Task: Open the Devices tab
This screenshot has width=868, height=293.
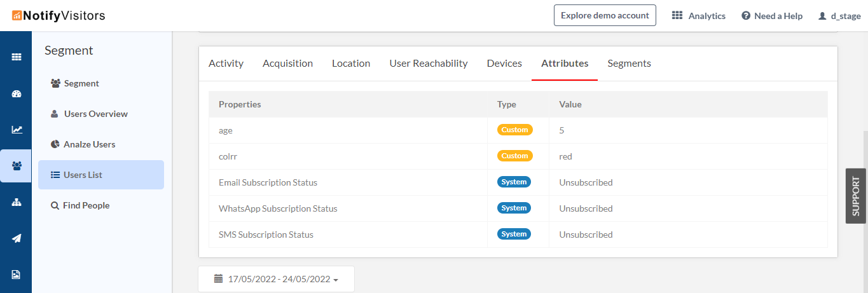Action: (504, 64)
